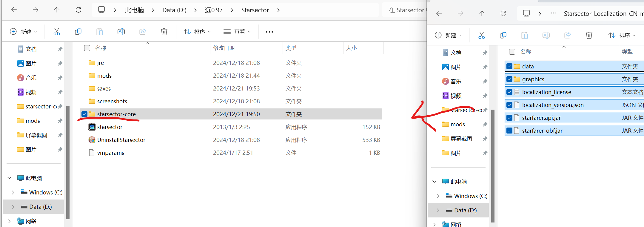Viewport: 644px width, 227px height.
Task: Click the Starsector search box
Action: click(x=406, y=10)
